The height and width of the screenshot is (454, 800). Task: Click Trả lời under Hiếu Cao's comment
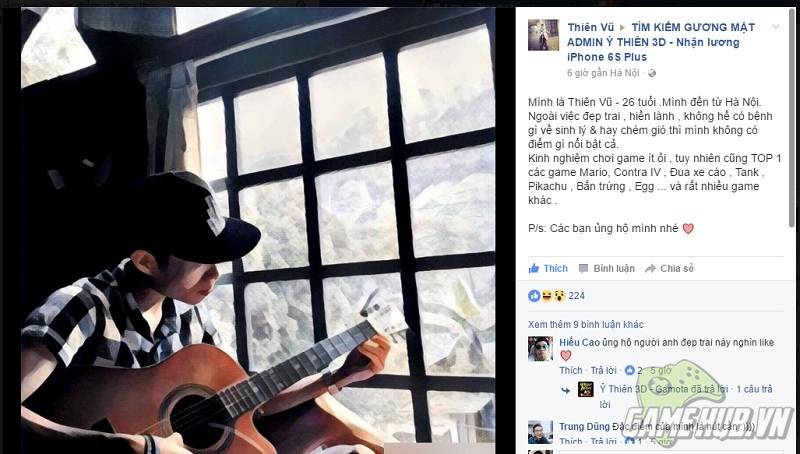[x=604, y=371]
